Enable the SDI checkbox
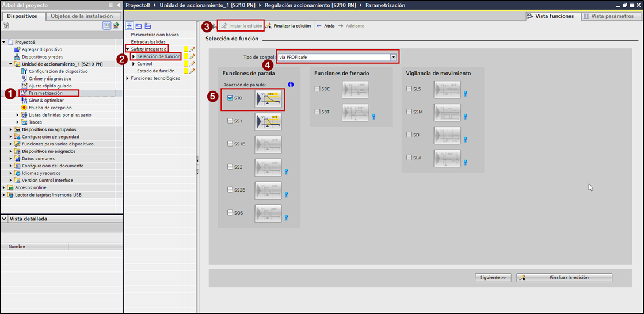 click(409, 135)
